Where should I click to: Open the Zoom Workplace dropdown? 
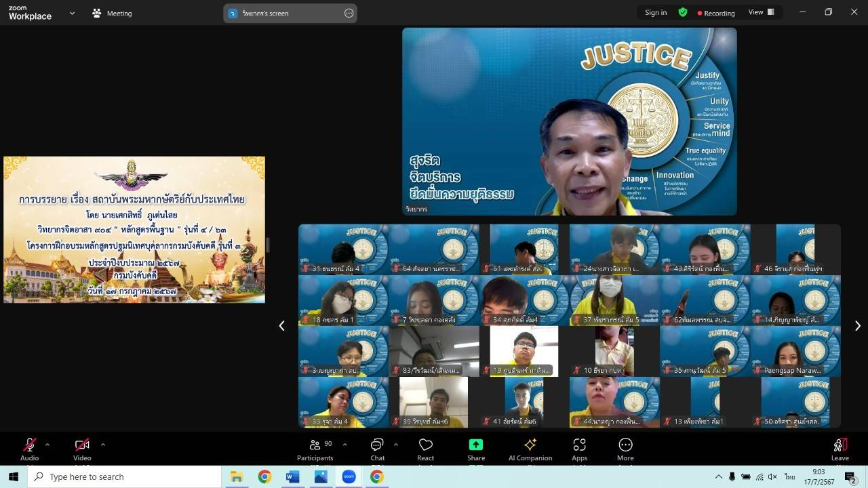(72, 13)
